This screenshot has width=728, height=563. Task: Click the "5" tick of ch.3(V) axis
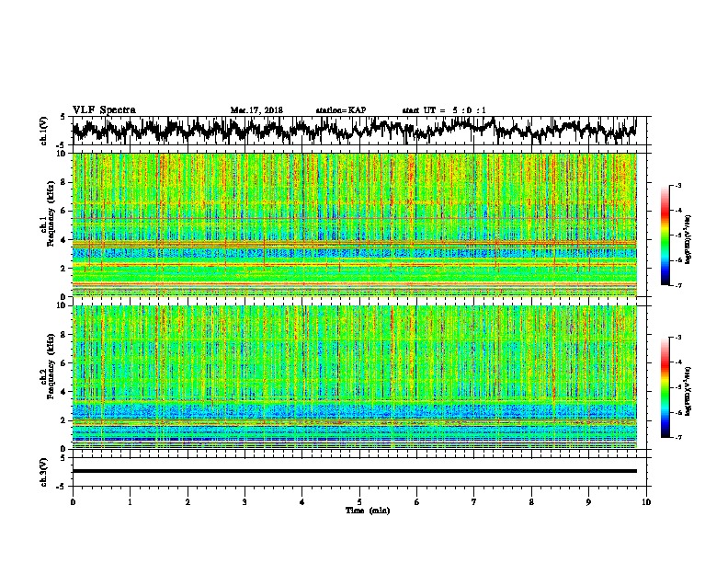point(63,457)
